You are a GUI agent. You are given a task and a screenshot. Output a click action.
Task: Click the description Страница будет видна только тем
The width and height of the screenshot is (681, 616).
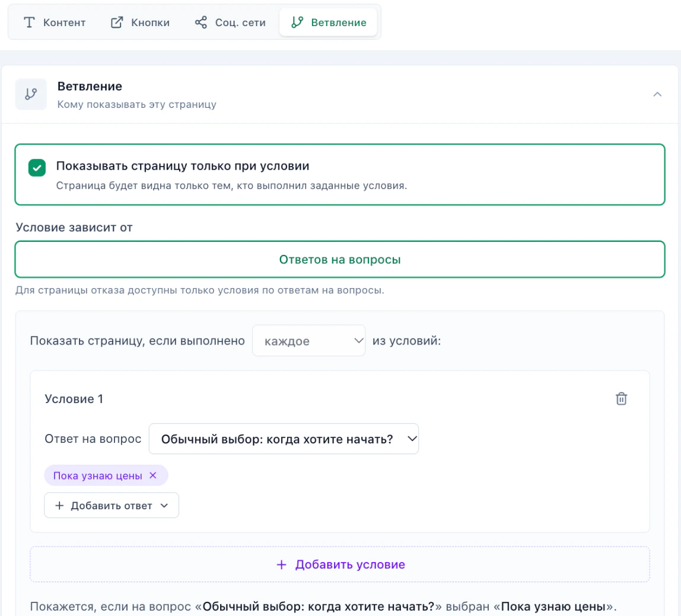pyautogui.click(x=231, y=186)
